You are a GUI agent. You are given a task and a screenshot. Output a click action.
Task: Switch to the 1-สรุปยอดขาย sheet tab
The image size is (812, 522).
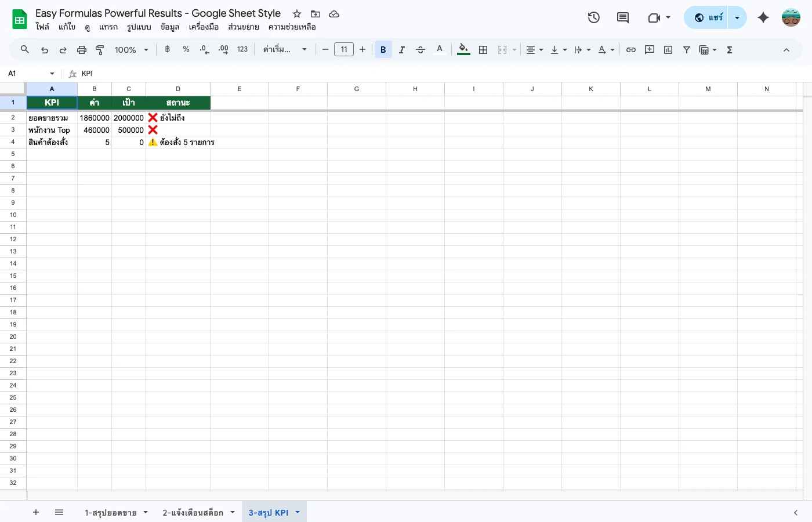coord(111,512)
